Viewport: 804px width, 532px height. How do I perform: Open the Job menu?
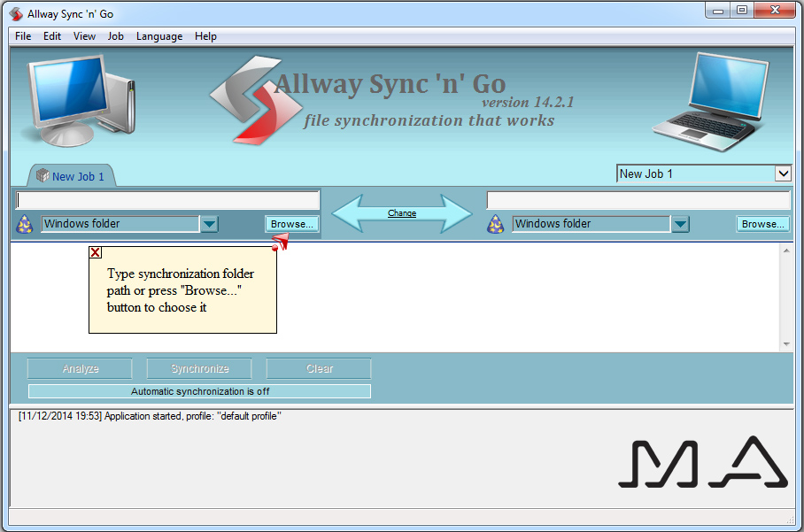click(x=115, y=36)
